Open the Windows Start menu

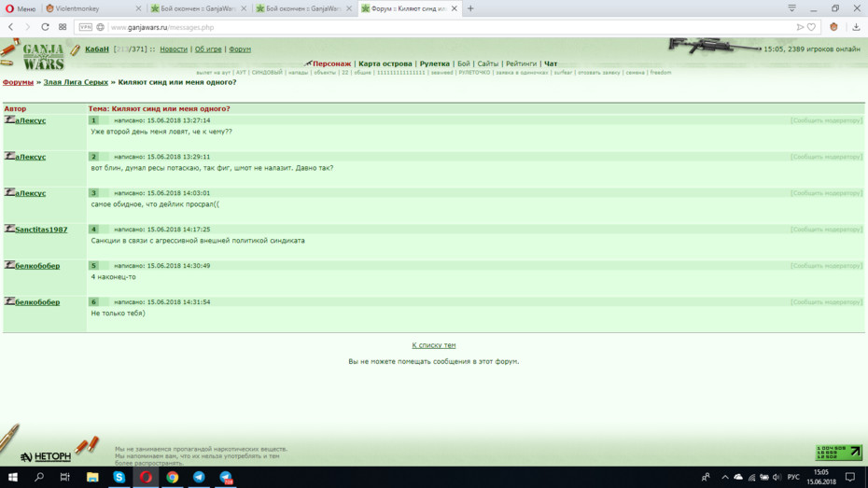pyautogui.click(x=12, y=477)
